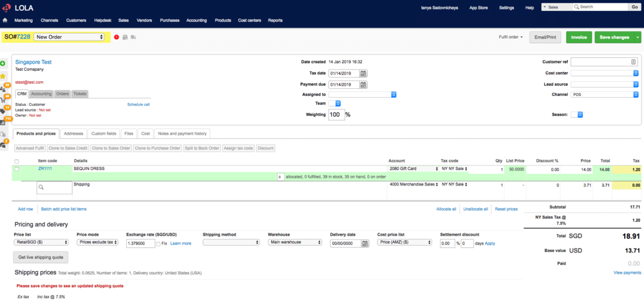Screen dimensions: 644x304
Task: Click the printer icon beside order status
Action: [125, 37]
